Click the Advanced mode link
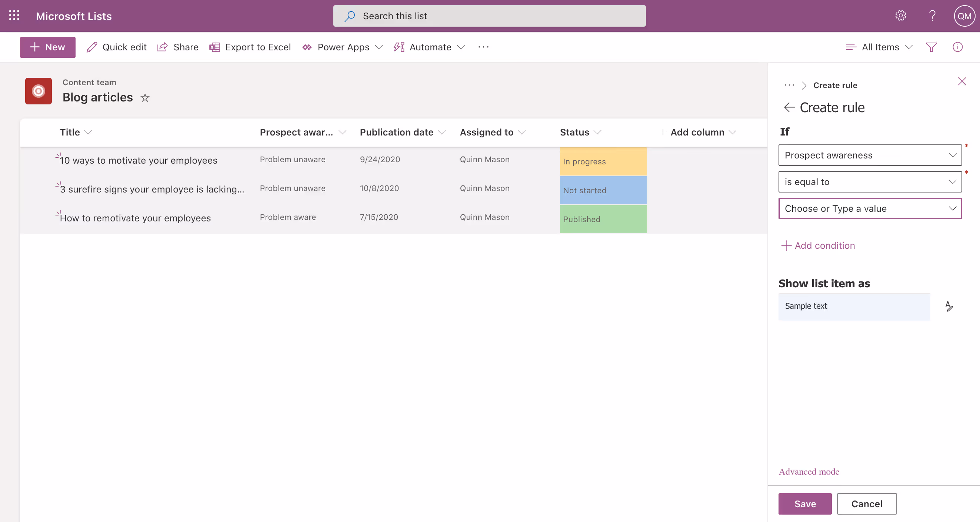Viewport: 980px width, 522px height. (x=809, y=471)
